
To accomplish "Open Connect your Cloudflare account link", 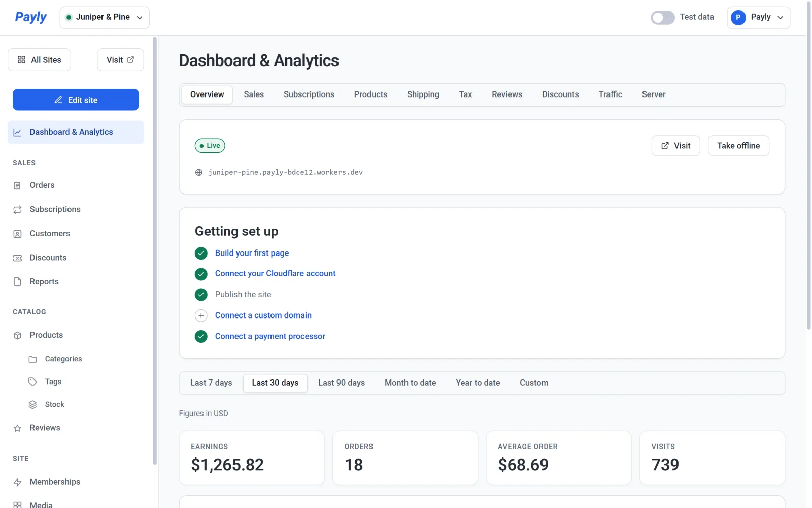I will click(276, 273).
